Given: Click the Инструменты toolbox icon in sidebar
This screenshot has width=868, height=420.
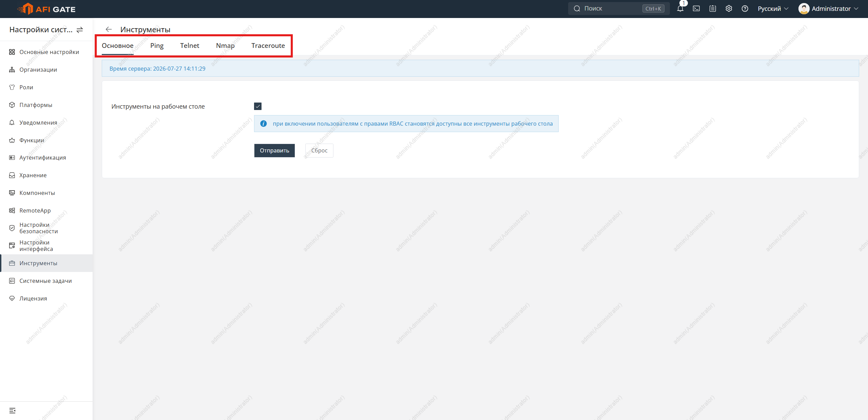Looking at the screenshot, I should coord(12,263).
